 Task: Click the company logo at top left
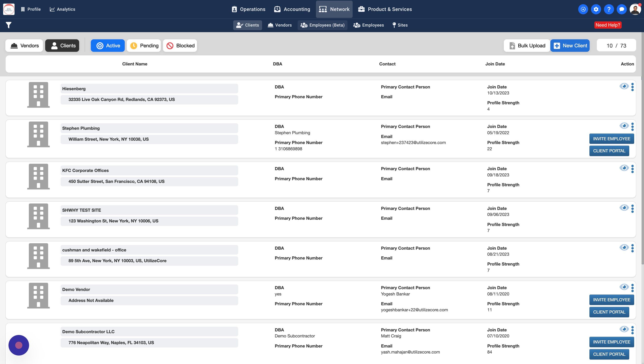pos(9,9)
